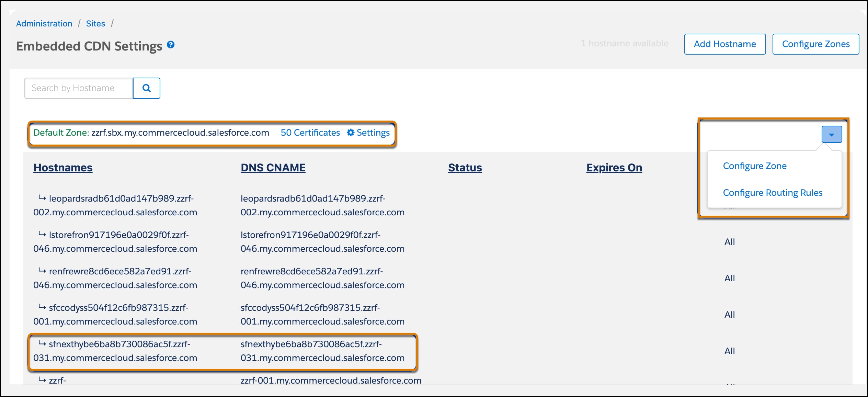
Task: Click 'All' in the renfrewre8cd6ece582a7ed91 row
Action: click(730, 278)
